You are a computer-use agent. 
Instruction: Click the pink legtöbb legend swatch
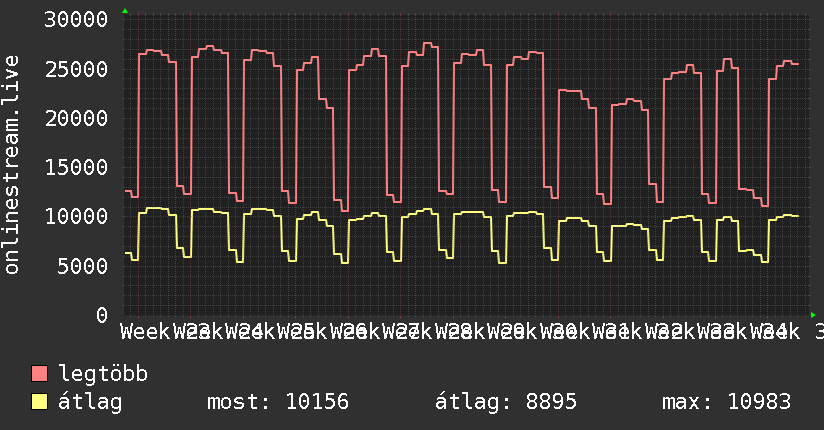(39, 374)
